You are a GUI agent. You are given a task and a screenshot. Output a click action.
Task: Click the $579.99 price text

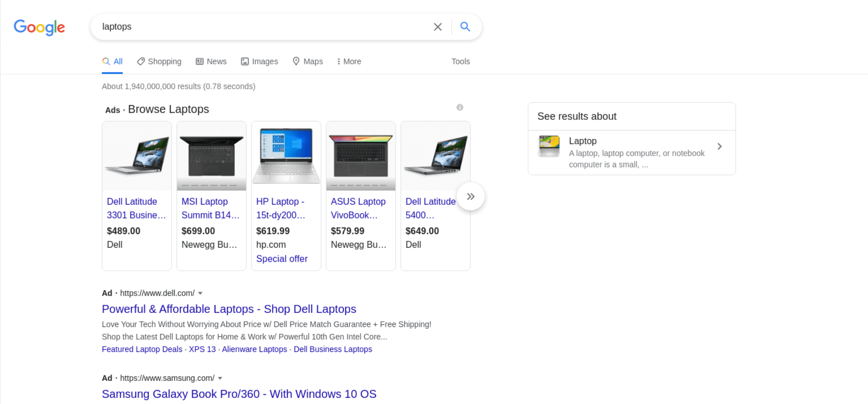point(348,231)
